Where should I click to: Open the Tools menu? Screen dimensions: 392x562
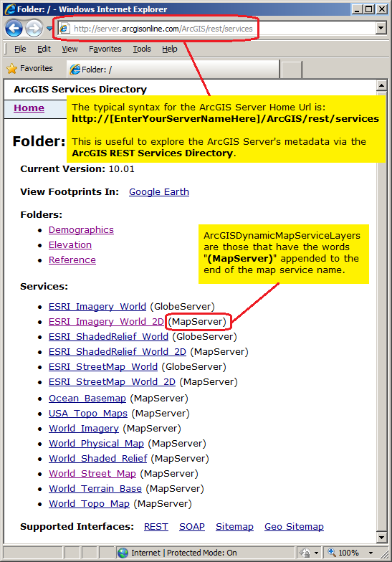click(x=142, y=49)
